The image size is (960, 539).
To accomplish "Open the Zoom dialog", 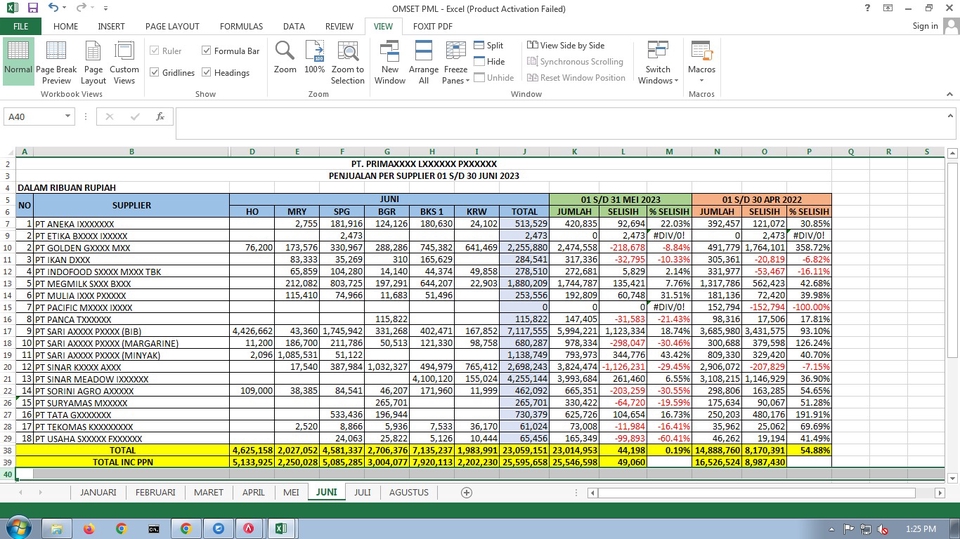I will [285, 58].
